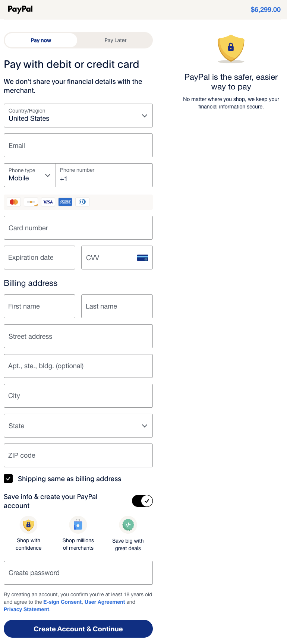This screenshot has width=287, height=644.
Task: Uncheck Shipping same as billing address
Action: (x=8, y=479)
